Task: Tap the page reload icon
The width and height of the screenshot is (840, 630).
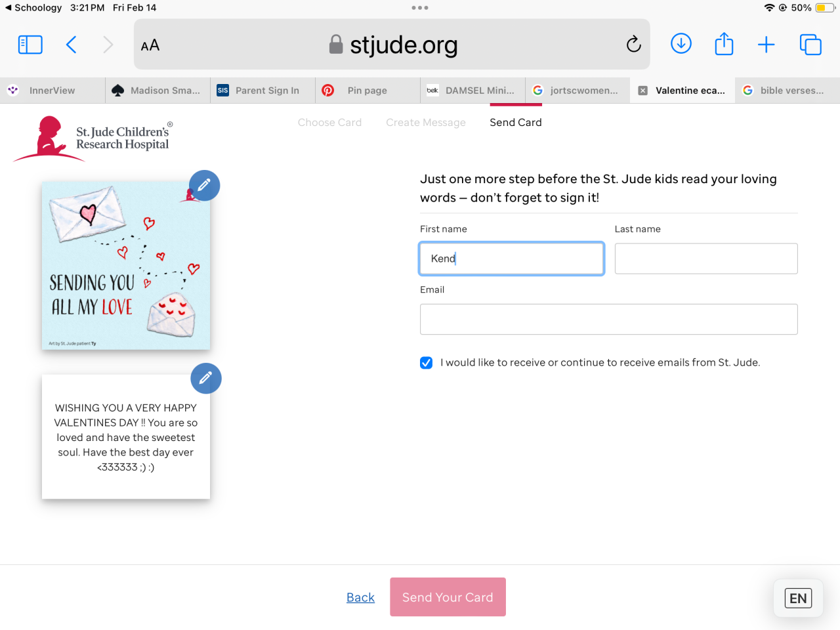Action: click(x=633, y=45)
